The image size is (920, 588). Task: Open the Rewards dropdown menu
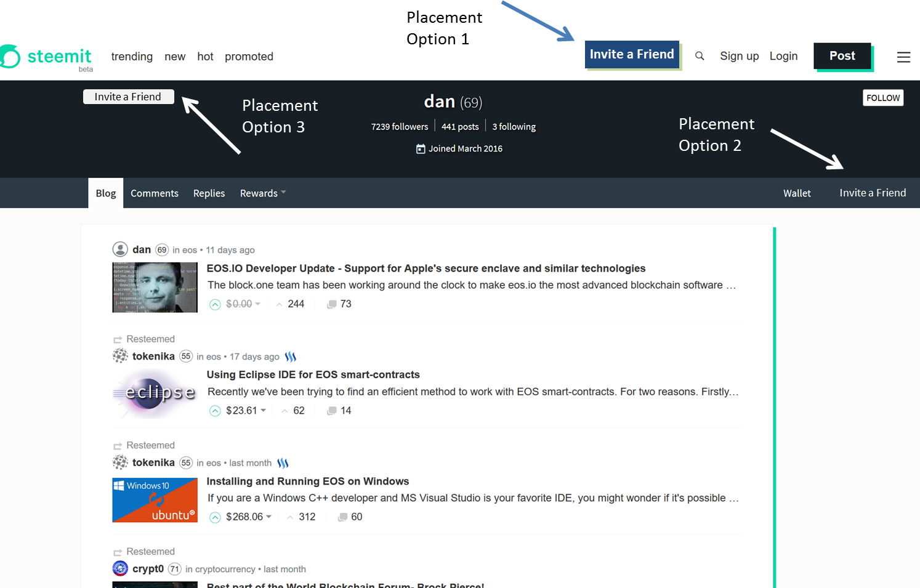click(x=263, y=193)
